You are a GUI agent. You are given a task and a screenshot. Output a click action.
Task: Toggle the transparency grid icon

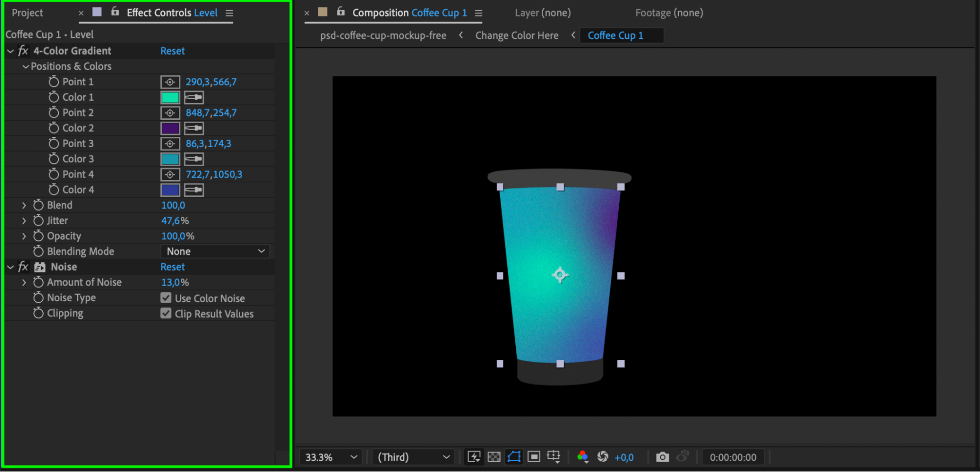point(494,457)
